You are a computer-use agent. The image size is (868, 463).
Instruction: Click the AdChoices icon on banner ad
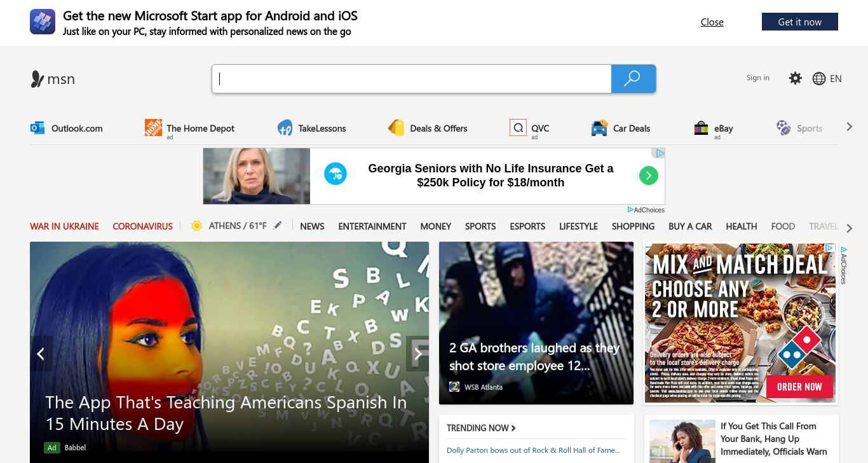[x=660, y=153]
